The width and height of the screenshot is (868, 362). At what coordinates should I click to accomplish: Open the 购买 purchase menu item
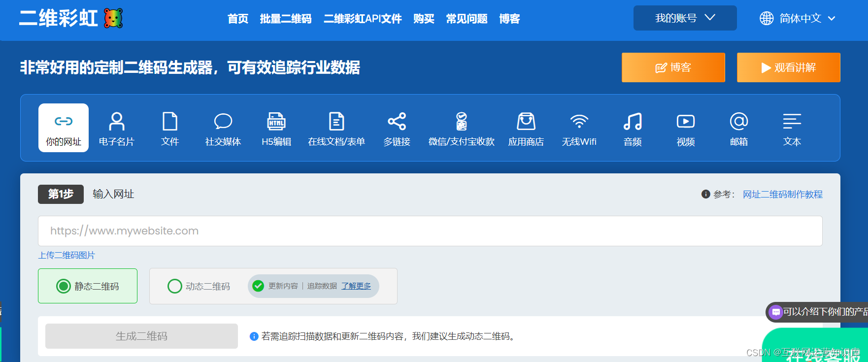pos(424,19)
